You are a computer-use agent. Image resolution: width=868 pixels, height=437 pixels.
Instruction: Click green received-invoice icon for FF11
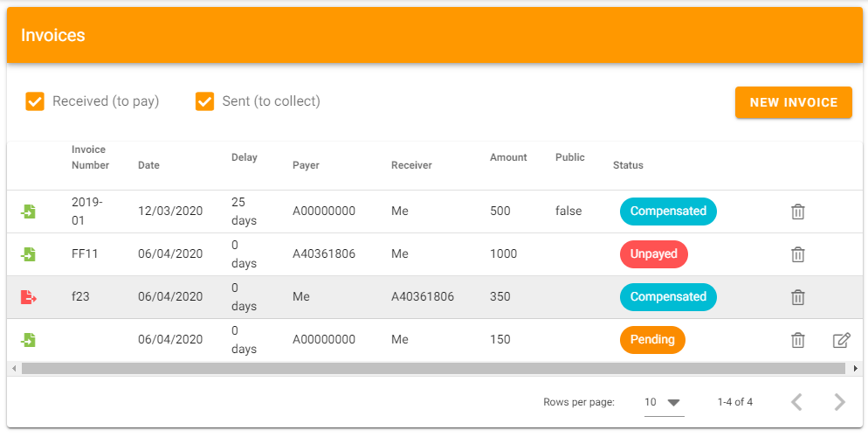click(x=28, y=254)
